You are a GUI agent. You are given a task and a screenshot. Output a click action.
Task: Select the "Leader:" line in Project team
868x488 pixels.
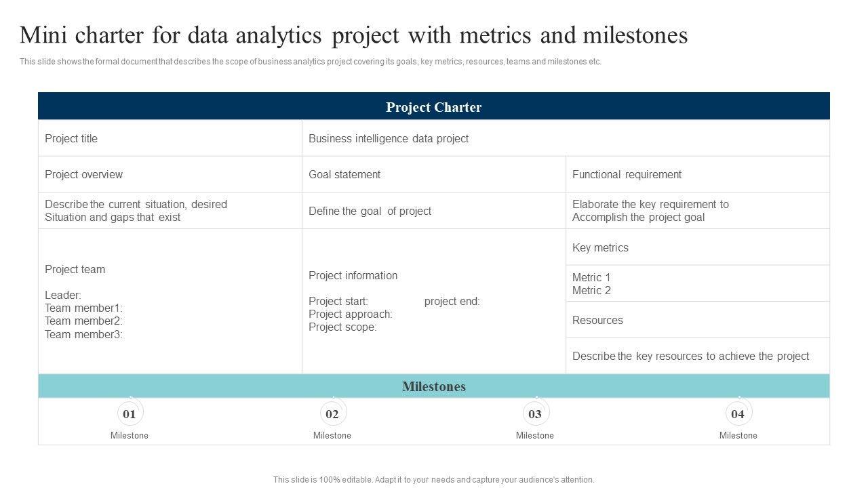click(x=63, y=295)
